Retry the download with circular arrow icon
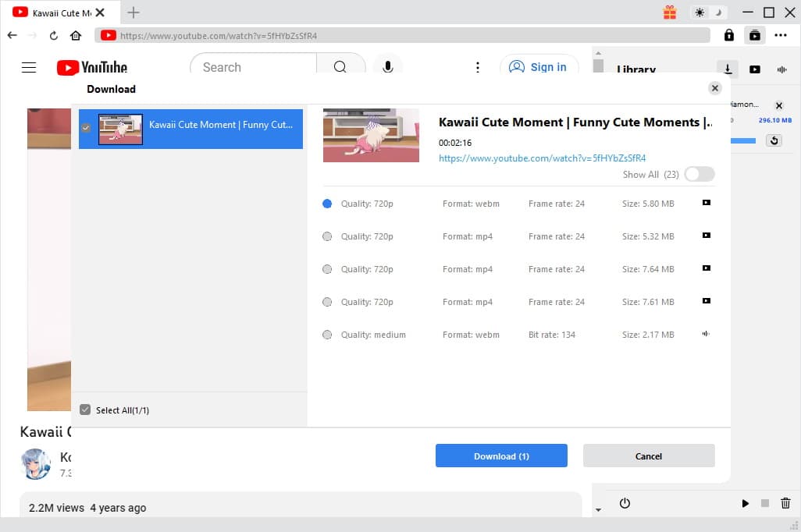The width and height of the screenshot is (801, 532). click(x=774, y=140)
